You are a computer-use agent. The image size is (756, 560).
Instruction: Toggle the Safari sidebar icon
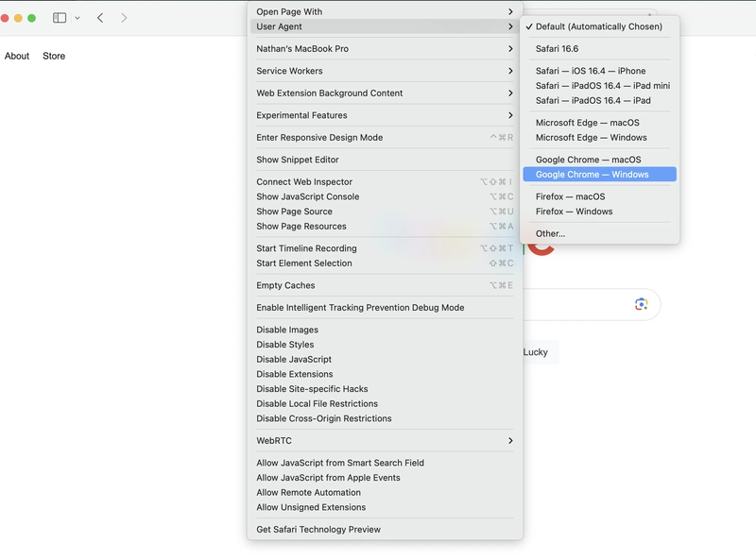point(60,18)
